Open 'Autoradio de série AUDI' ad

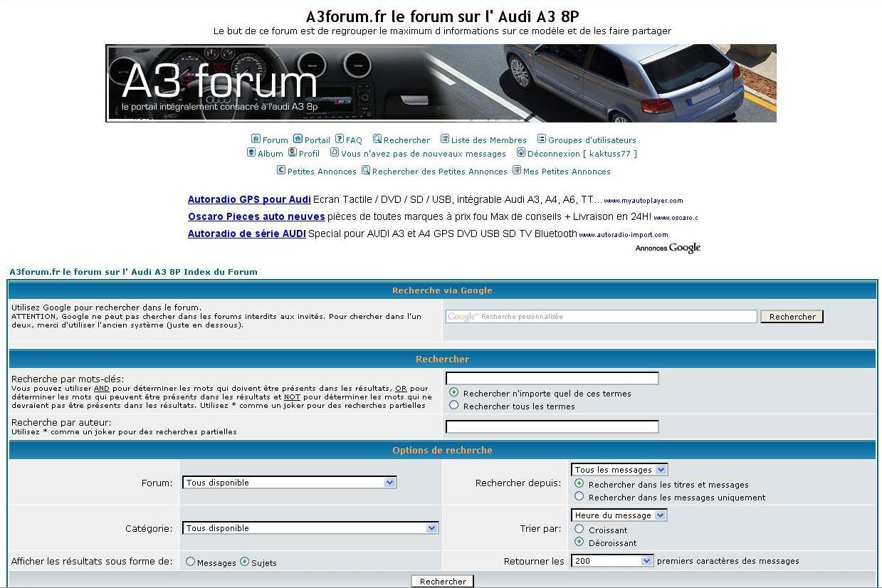(x=247, y=233)
